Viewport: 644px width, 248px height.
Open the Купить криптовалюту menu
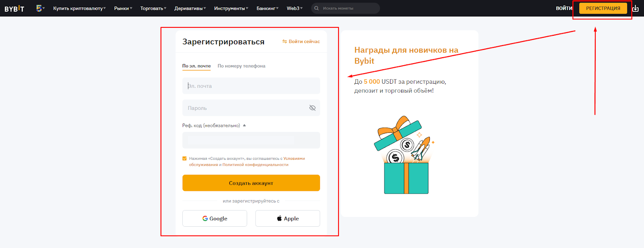click(x=79, y=8)
